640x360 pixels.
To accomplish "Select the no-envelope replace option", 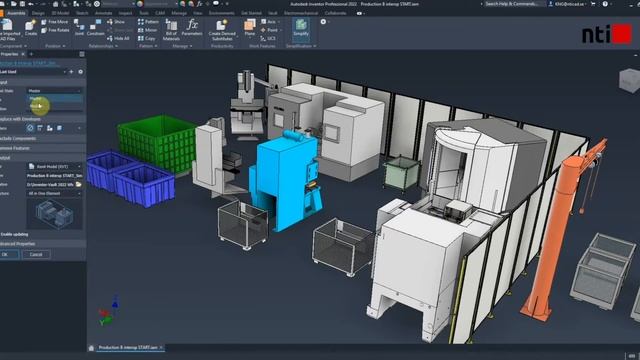I will pyautogui.click(x=30, y=128).
